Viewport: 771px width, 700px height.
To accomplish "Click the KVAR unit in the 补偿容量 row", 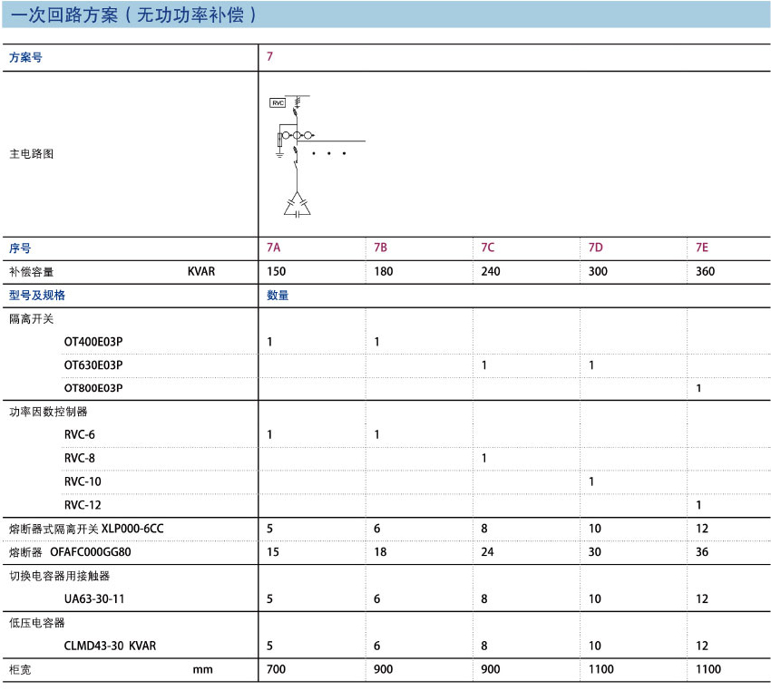I will 201,271.
